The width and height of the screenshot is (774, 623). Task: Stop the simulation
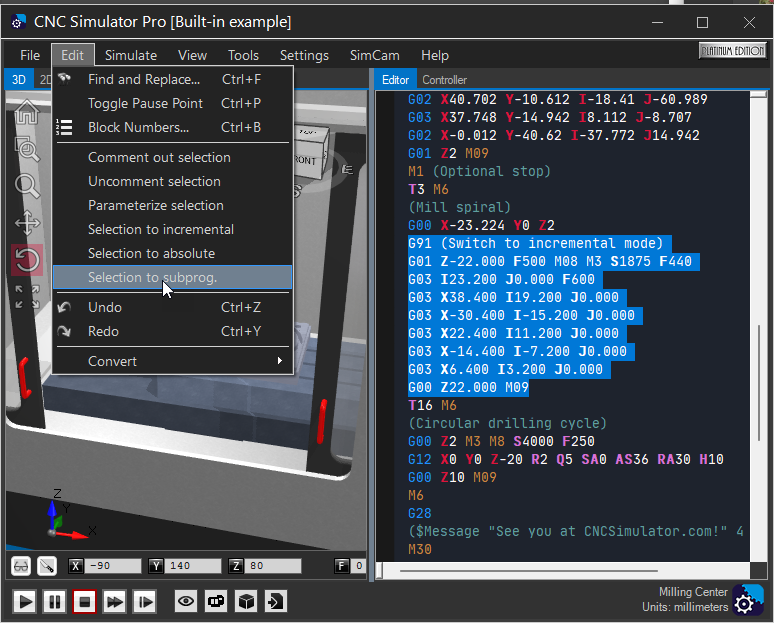84,601
